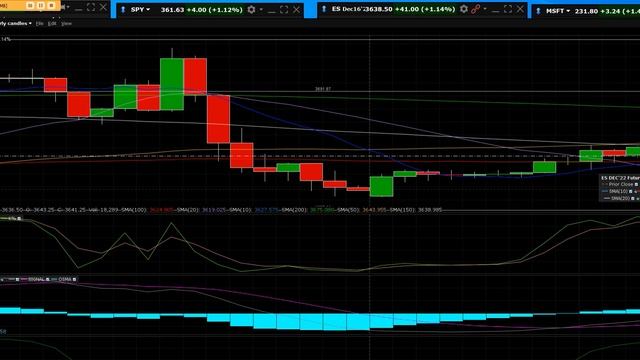
Task: Click the price label 3691.87 on chart
Action: click(x=323, y=89)
